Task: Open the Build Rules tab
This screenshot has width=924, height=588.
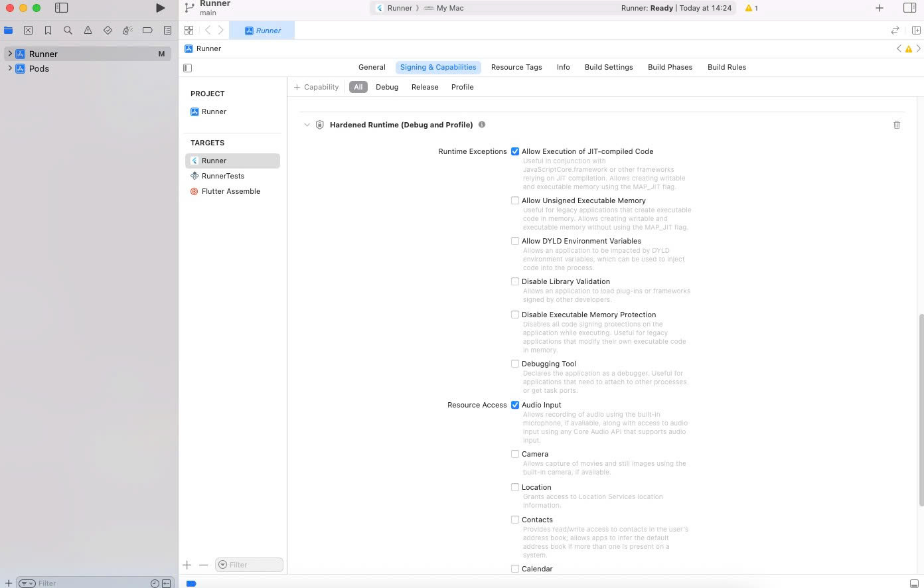Action: coord(727,67)
